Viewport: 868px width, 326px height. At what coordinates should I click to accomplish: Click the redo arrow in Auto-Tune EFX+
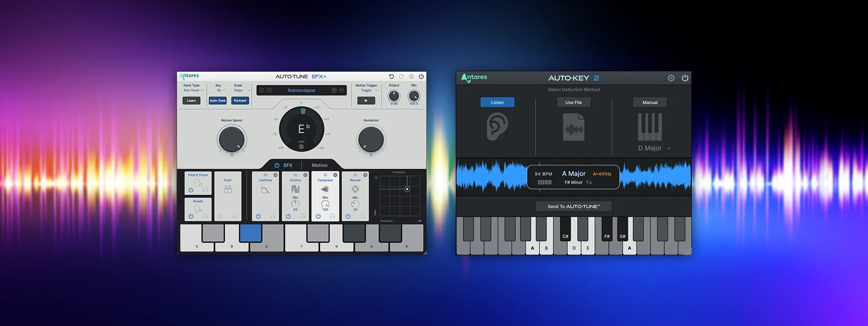click(x=401, y=77)
